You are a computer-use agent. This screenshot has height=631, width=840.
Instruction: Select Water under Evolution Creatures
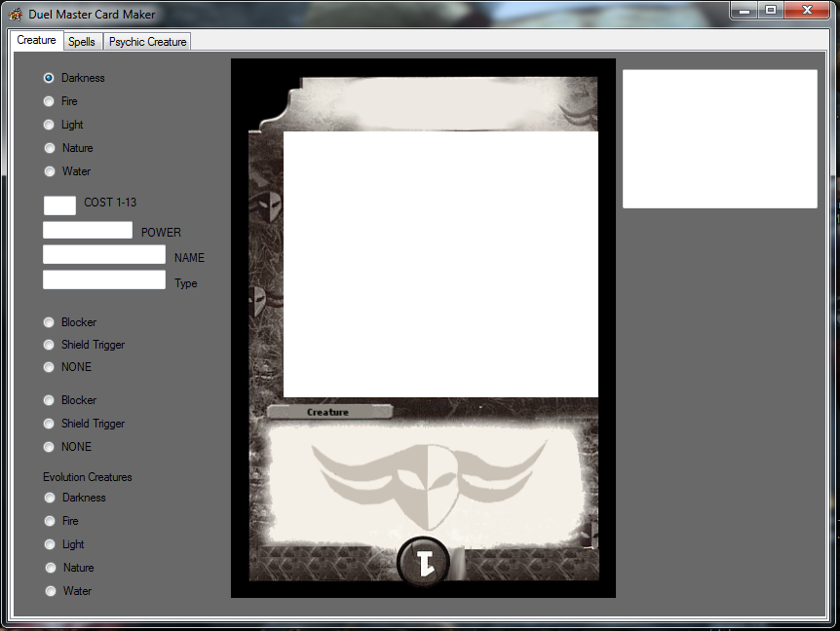tap(51, 591)
